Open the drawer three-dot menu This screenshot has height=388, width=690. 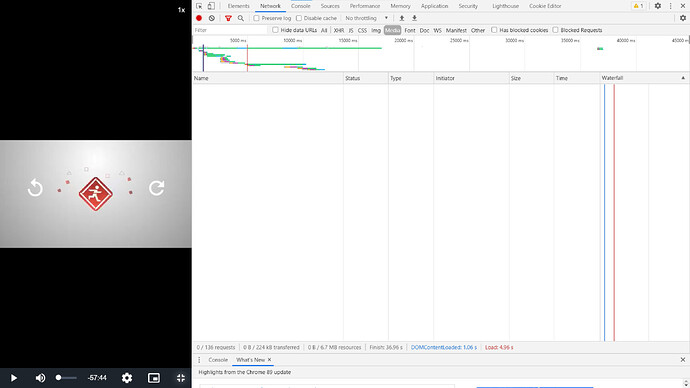(199, 360)
